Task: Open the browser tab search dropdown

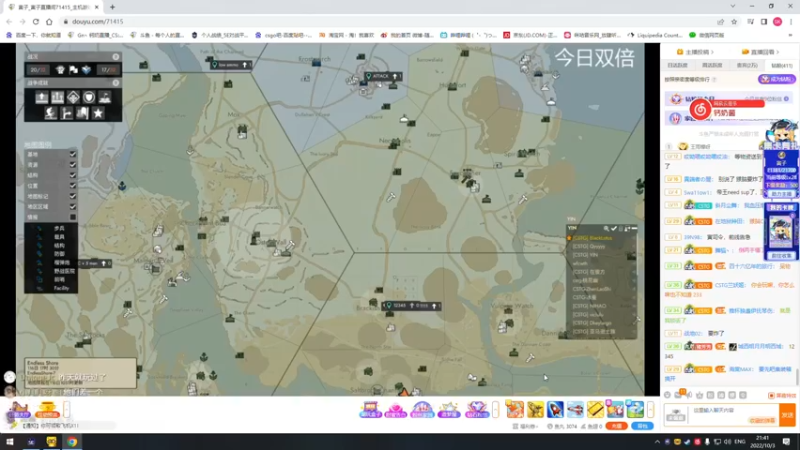Action: 733,6
